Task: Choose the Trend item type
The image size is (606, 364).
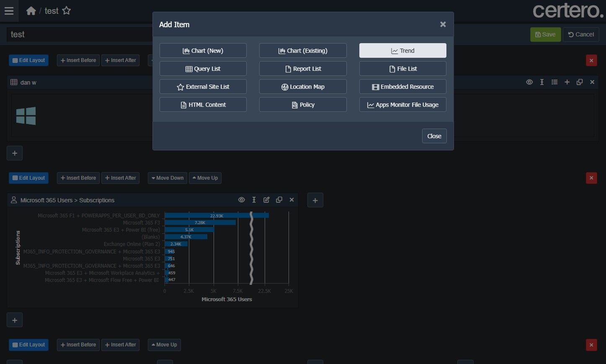Action: coord(403,51)
